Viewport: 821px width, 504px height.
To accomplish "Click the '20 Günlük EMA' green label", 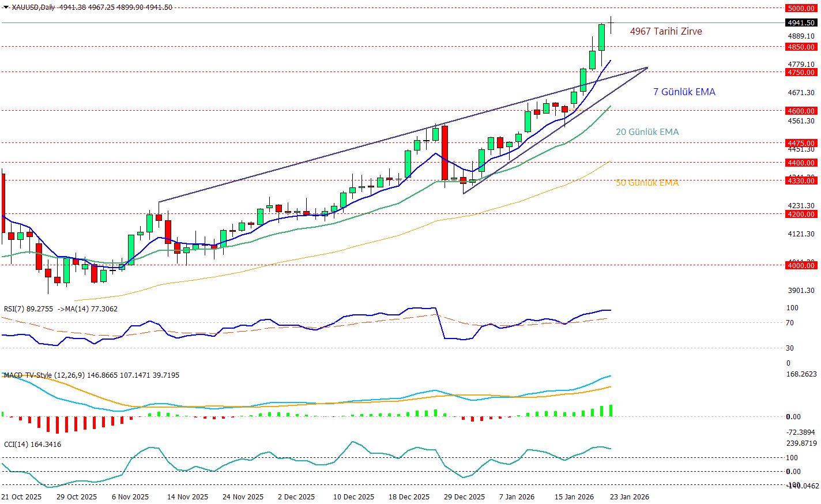I will (x=647, y=131).
